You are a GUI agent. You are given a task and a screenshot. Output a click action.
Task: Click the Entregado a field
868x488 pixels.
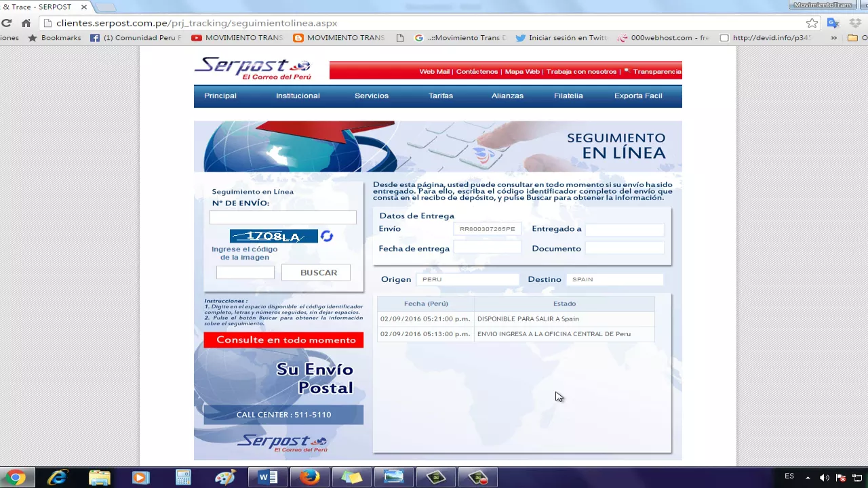click(x=625, y=229)
